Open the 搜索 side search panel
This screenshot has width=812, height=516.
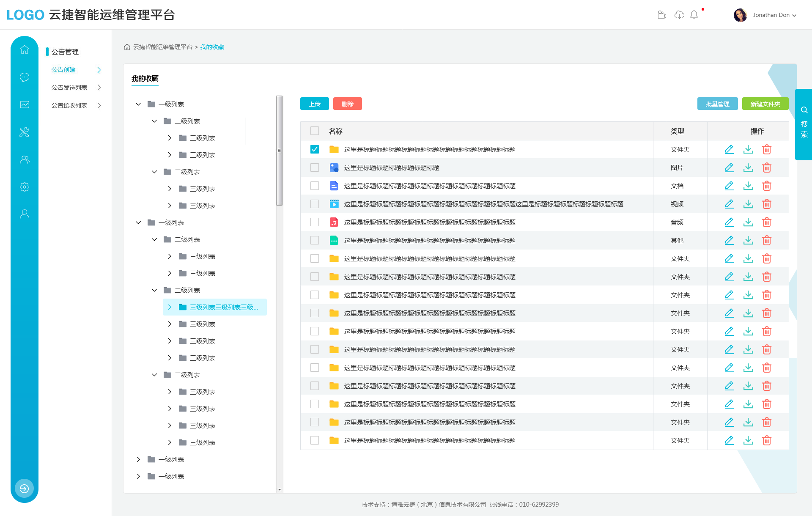[x=804, y=124]
